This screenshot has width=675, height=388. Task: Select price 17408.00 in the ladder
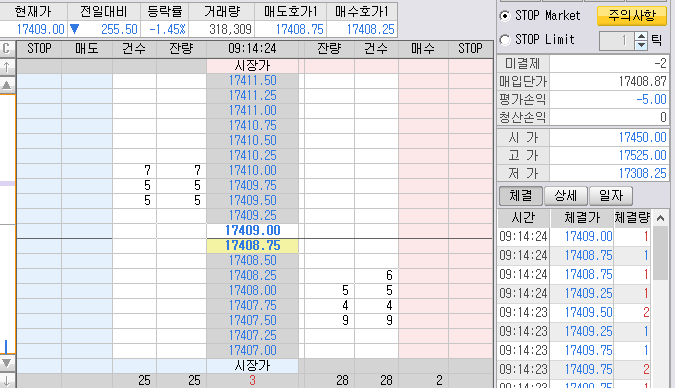(x=252, y=291)
